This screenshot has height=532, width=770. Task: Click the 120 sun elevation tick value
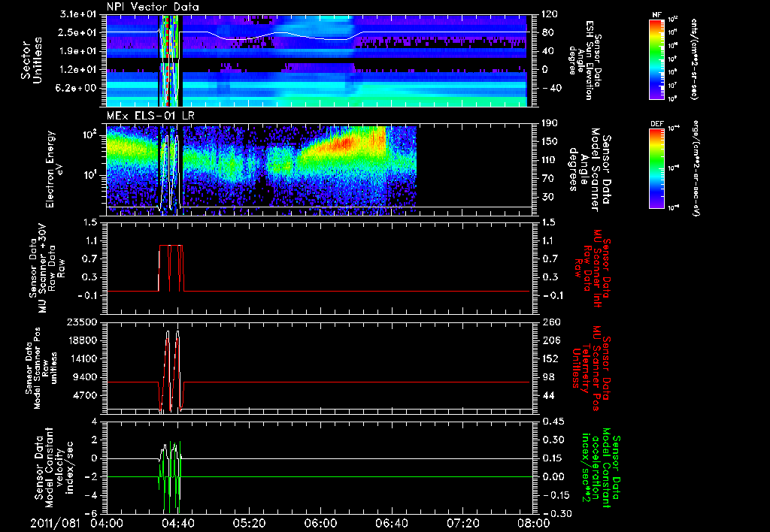coord(550,14)
